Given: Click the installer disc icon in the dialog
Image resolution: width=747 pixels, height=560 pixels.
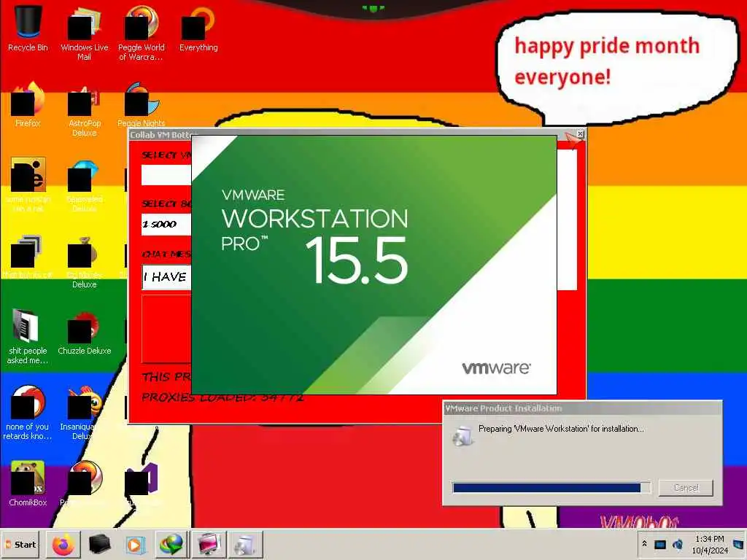Looking at the screenshot, I should [x=462, y=436].
